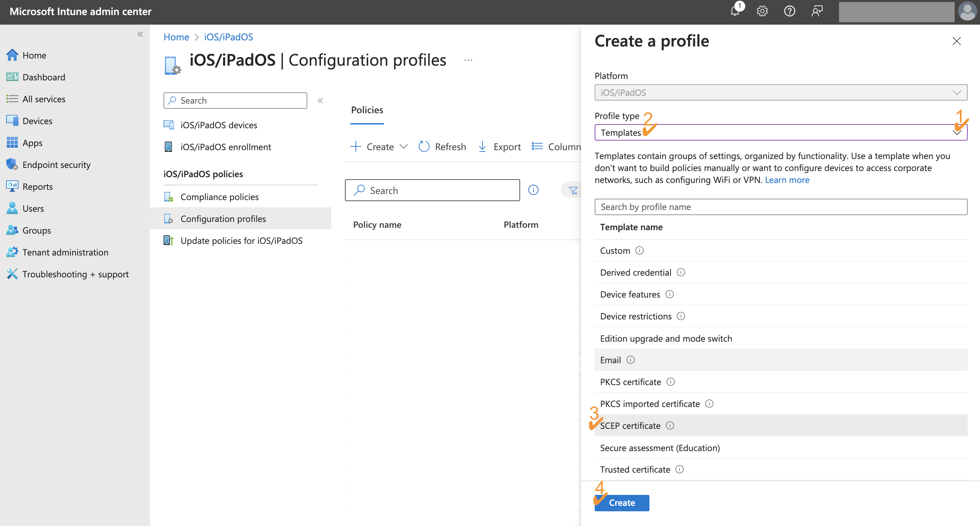
Task: Open the feedback icon in top bar
Action: (817, 11)
